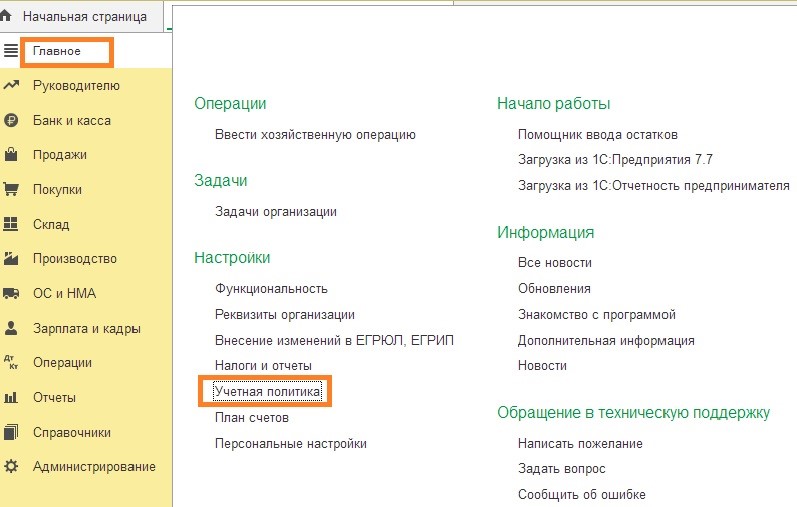Screen dimensions: 797x507
Task: Open the Операции sidebar section
Action: click(62, 363)
